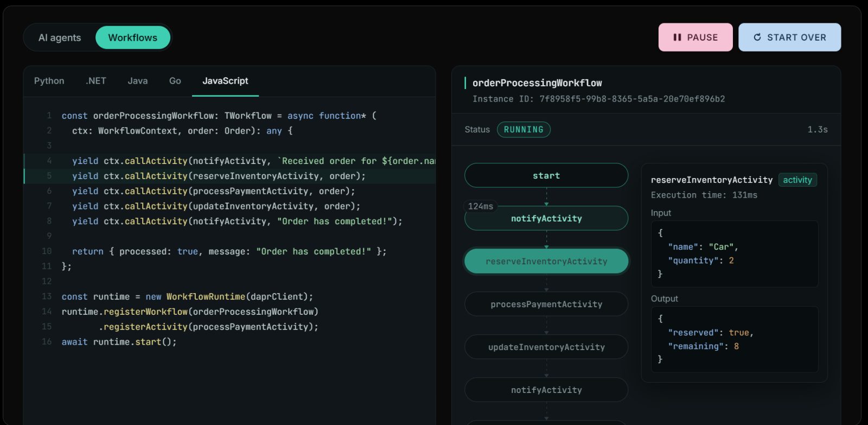The height and width of the screenshot is (425, 868).
Task: Click the Instance ID 7f8958f5-99b8-8365-5a5a-20e70ef896b2 text
Action: click(599, 99)
